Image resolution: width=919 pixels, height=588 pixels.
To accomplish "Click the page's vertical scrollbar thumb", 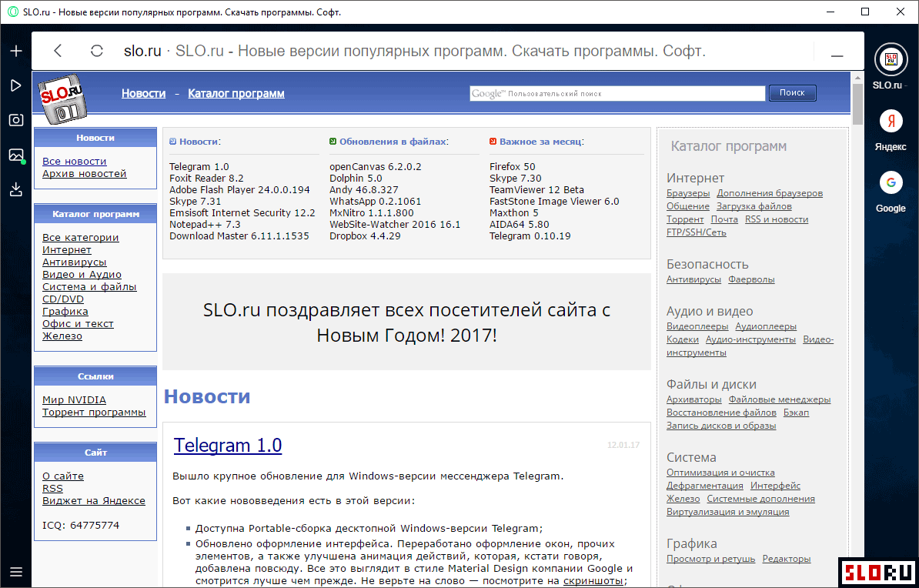I will pos(857,105).
